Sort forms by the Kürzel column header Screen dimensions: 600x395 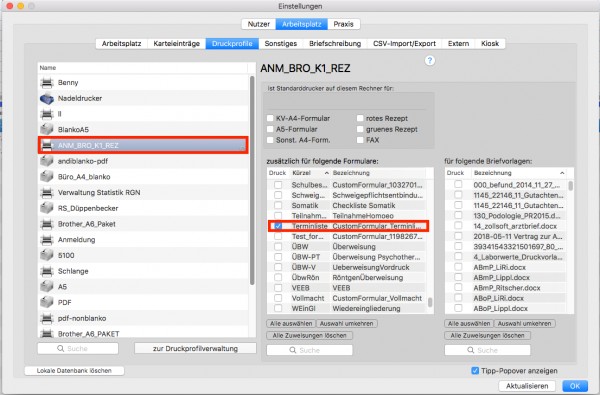tap(310, 173)
